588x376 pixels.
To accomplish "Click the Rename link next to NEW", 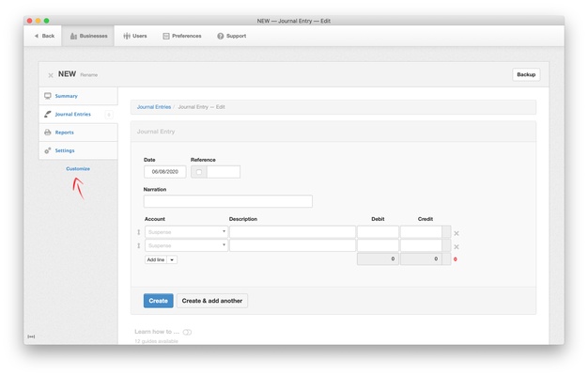I will tap(89, 75).
